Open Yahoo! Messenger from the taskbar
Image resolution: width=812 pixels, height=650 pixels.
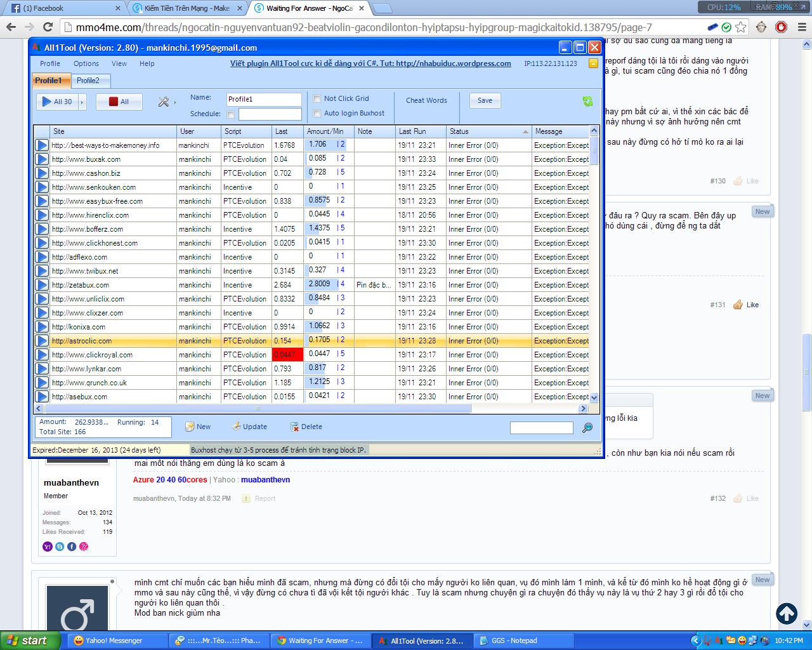click(x=117, y=640)
